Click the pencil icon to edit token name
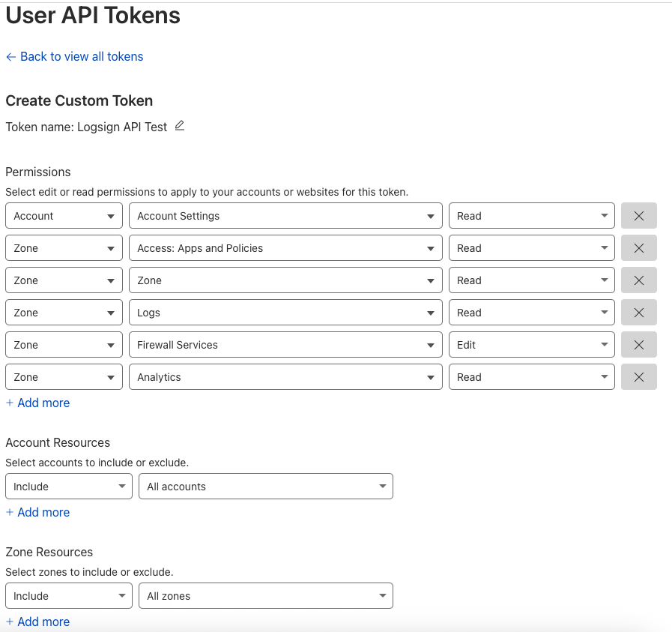 [180, 126]
